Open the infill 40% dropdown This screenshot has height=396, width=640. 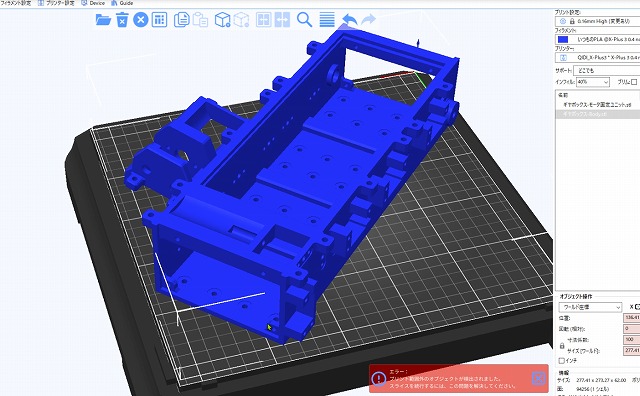[x=593, y=82]
